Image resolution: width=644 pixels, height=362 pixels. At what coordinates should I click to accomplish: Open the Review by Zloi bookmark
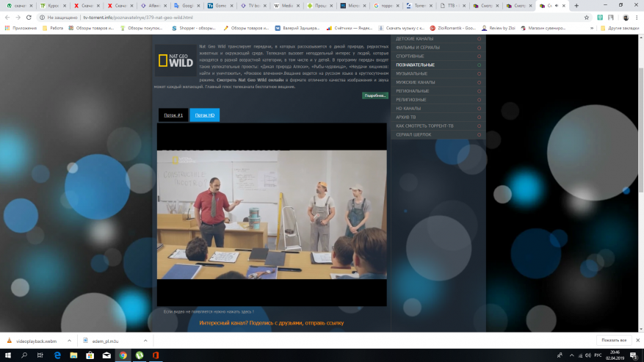tap(498, 28)
